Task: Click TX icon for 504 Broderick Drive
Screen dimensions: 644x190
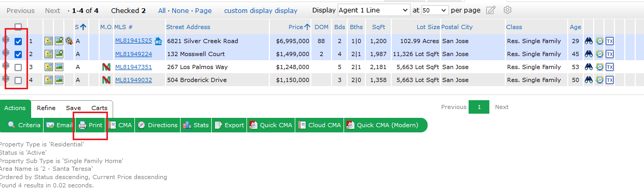Action: (610, 80)
